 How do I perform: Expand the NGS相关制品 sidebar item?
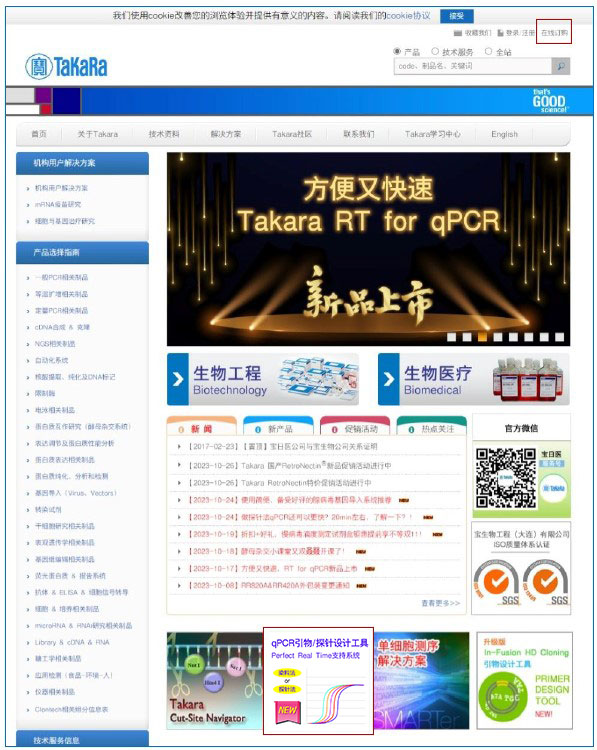(x=55, y=344)
